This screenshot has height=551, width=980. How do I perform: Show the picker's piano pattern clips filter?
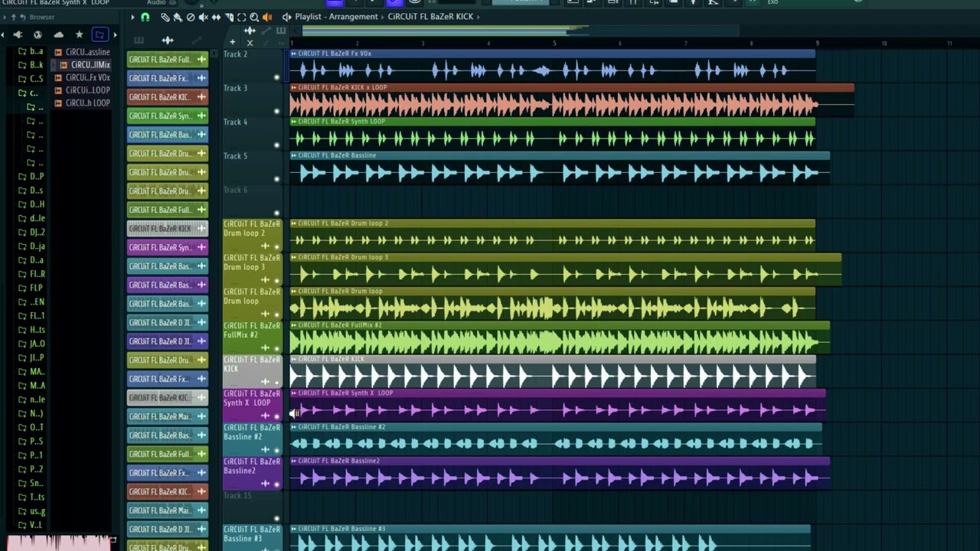pos(139,40)
